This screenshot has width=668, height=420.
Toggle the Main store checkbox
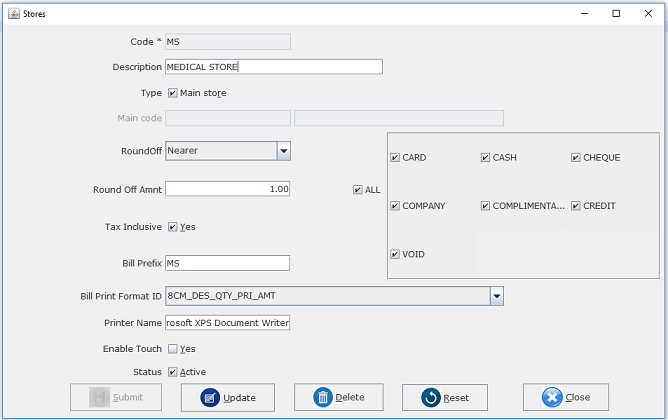click(x=173, y=93)
